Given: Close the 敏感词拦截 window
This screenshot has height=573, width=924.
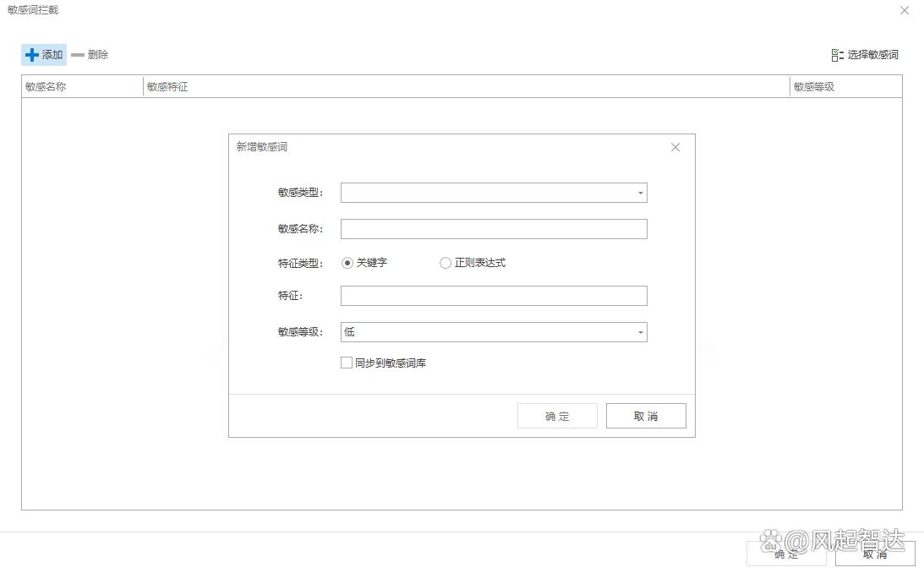Looking at the screenshot, I should 905,11.
